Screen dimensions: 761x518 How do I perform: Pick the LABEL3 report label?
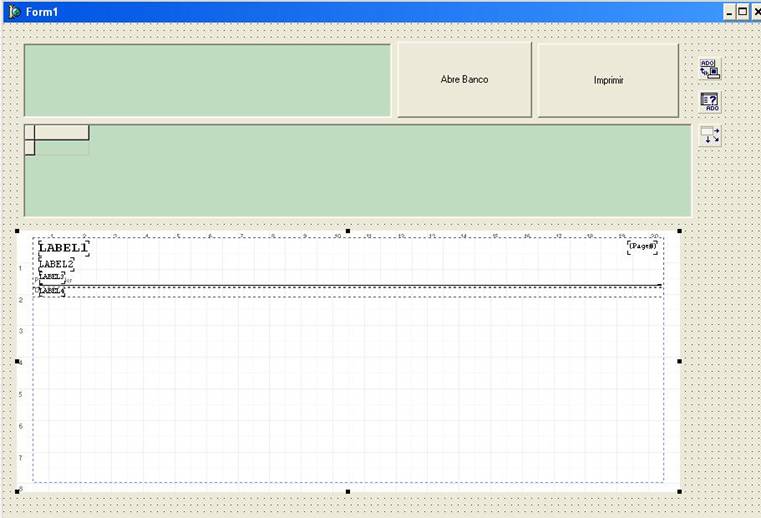coord(52,276)
